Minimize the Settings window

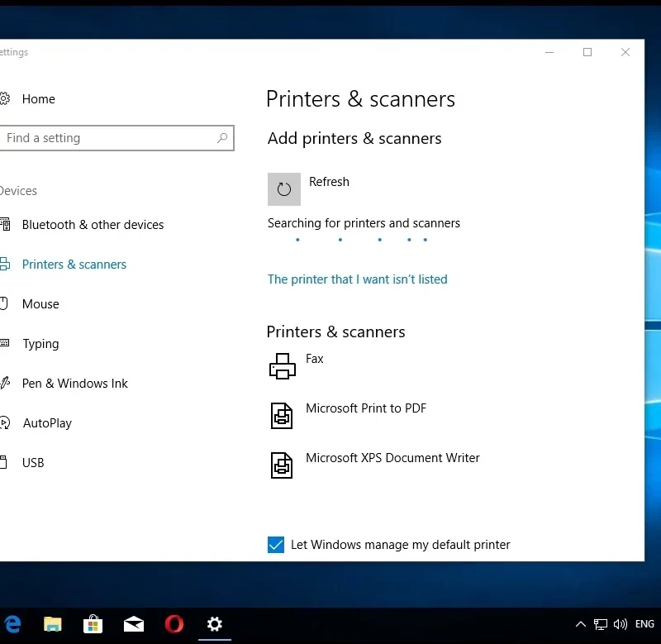[549, 52]
